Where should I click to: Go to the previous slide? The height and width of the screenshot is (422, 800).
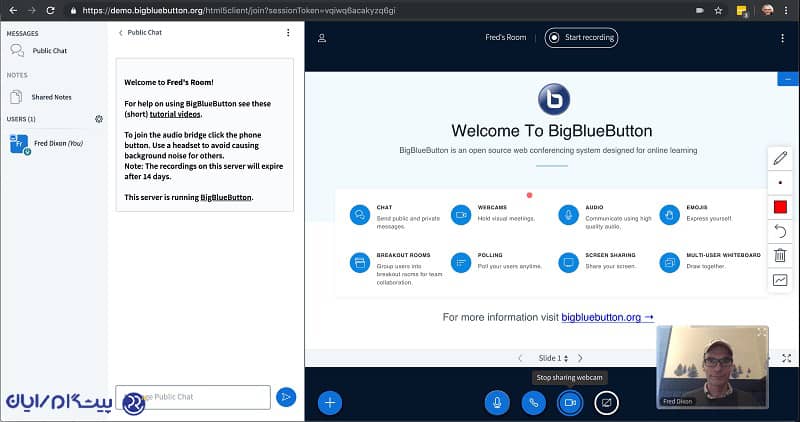(x=520, y=358)
